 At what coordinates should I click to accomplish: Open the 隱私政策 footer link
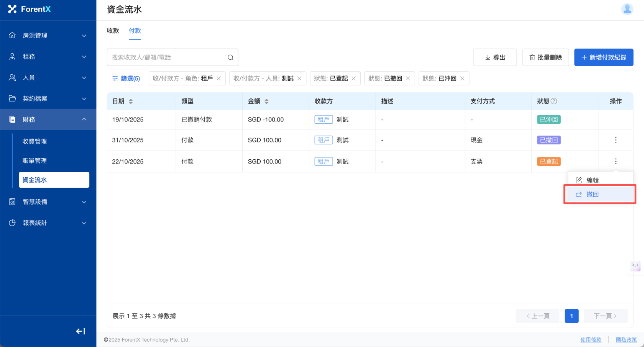(x=626, y=340)
